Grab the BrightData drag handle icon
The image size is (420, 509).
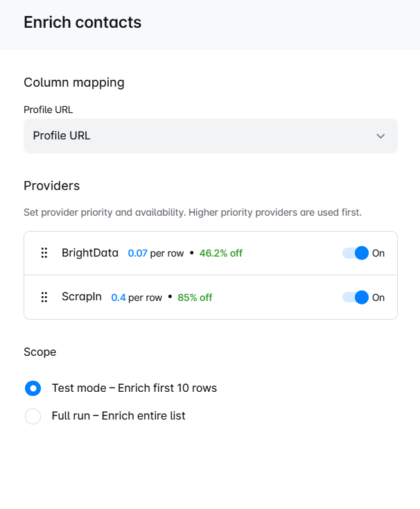(44, 253)
